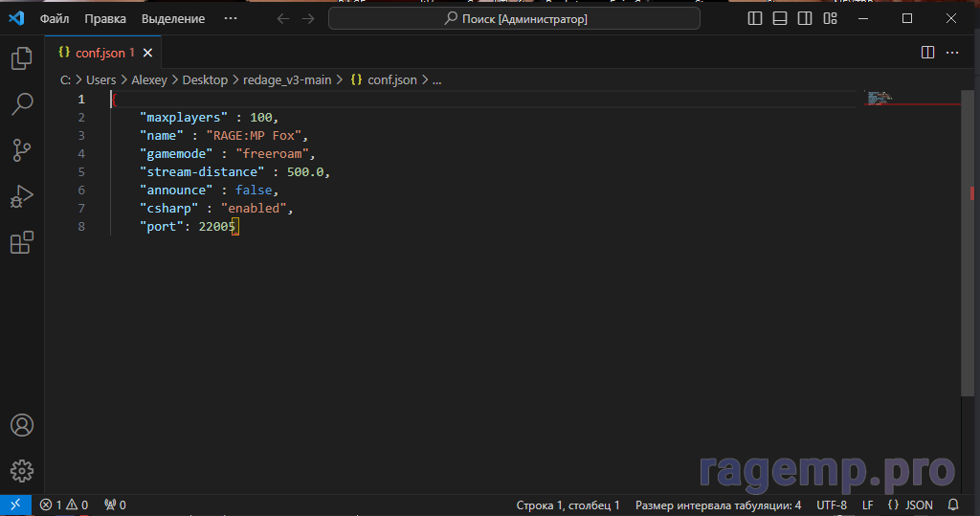This screenshot has height=516, width=980.
Task: Click the split editor right icon
Action: point(927,53)
